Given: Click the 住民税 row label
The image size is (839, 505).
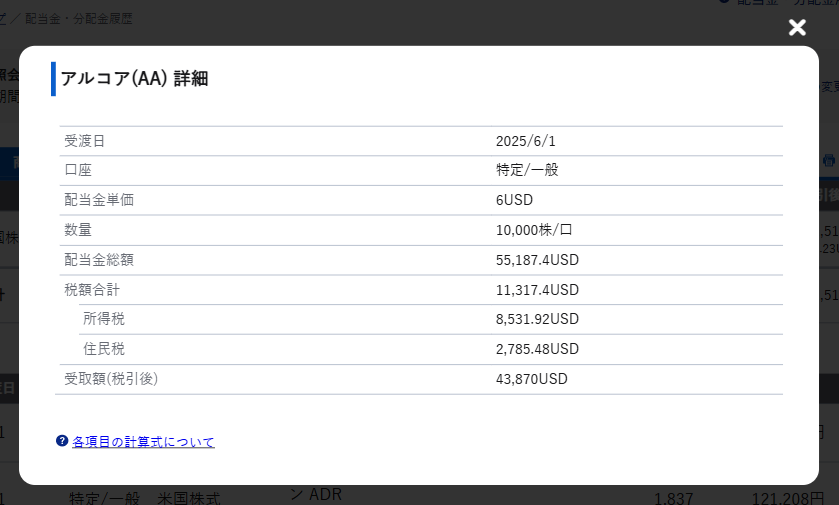Looking at the screenshot, I should (x=104, y=349).
